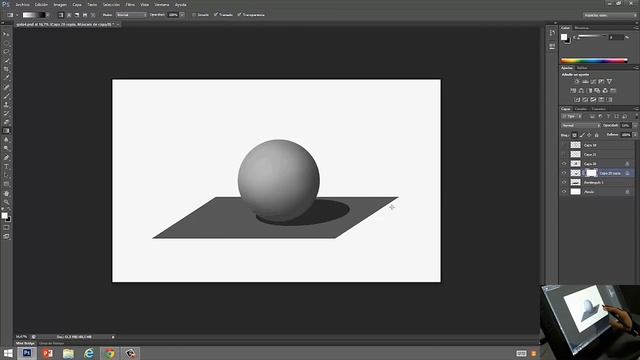
Task: Open the Color panel flyout menu
Action: click(x=636, y=28)
